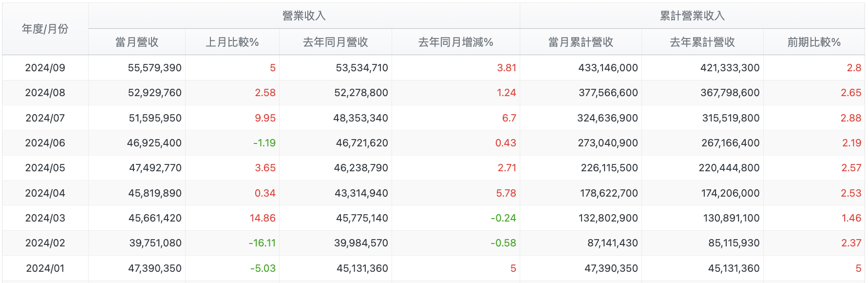Click cumulative revenue 377,566,600
Viewport: 868px width, 283px height.
[x=608, y=93]
